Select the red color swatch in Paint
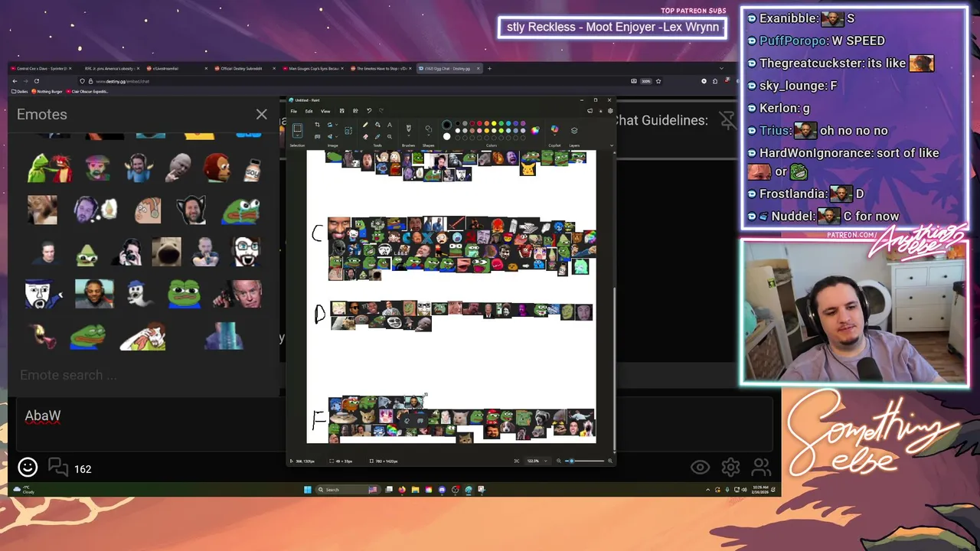980x551 pixels. click(479, 123)
